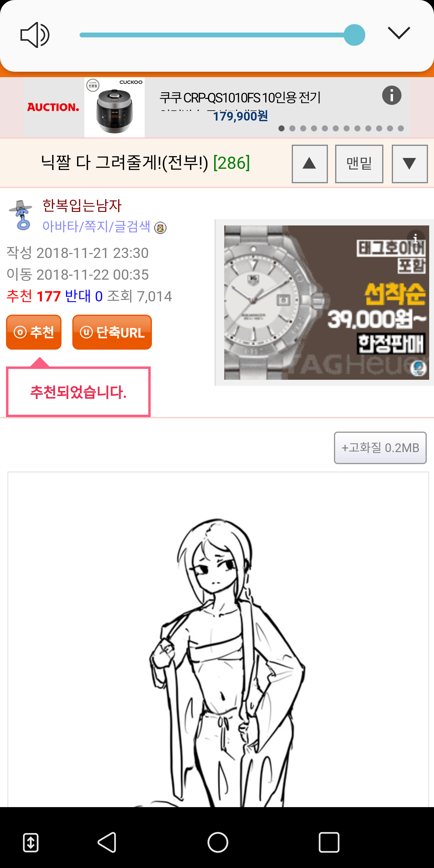Open Auction ad info icon
This screenshot has width=434, height=868.
coord(392,95)
